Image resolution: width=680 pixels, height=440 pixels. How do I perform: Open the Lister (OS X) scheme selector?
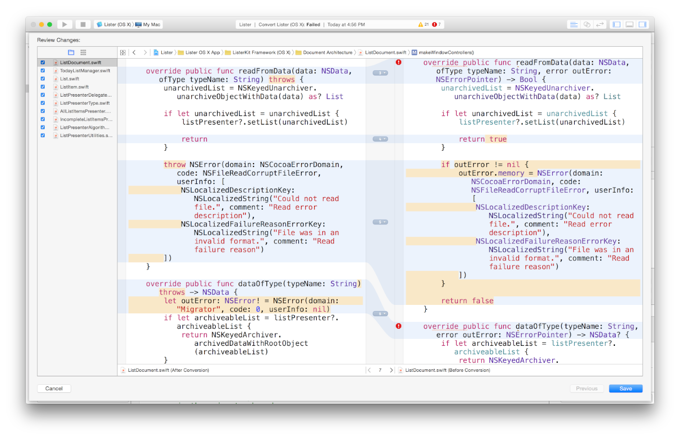(114, 25)
